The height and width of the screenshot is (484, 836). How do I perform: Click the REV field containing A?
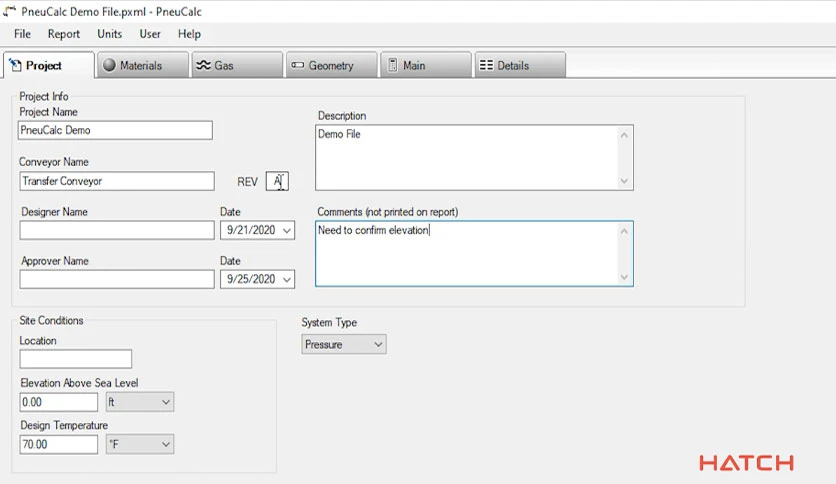(x=277, y=181)
